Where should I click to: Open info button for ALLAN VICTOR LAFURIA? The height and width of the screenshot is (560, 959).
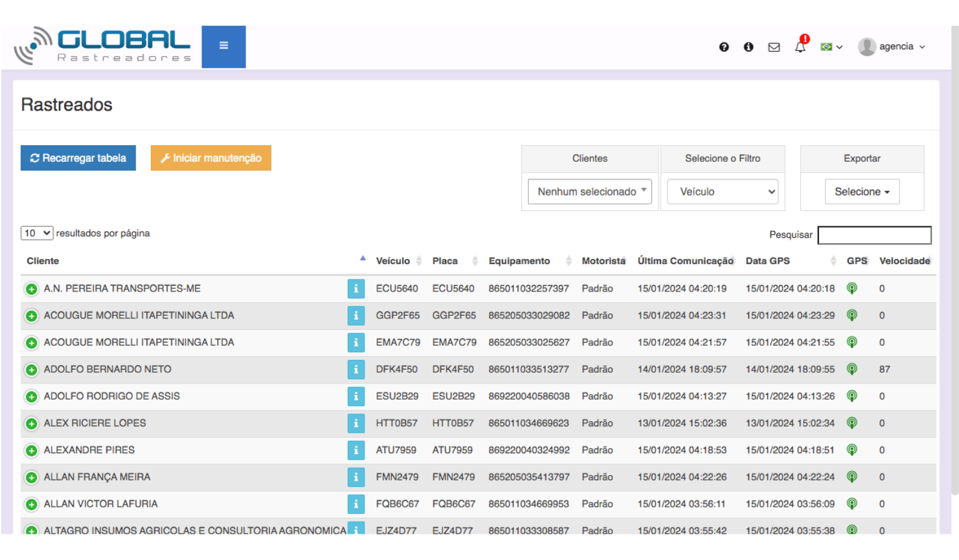[356, 504]
